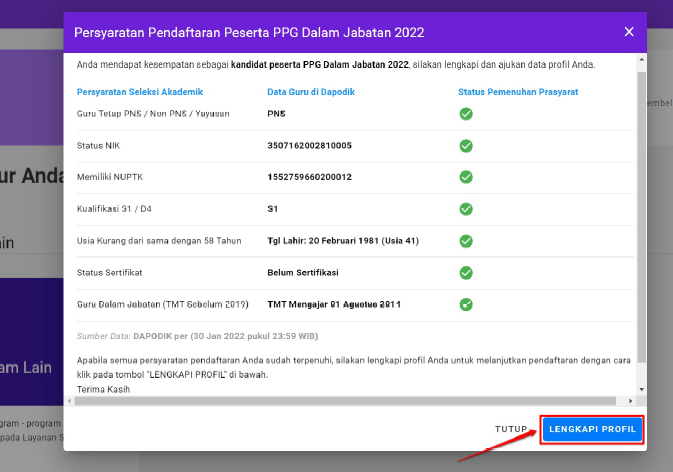Click the NUPTK value 1552759660200012

point(309,177)
